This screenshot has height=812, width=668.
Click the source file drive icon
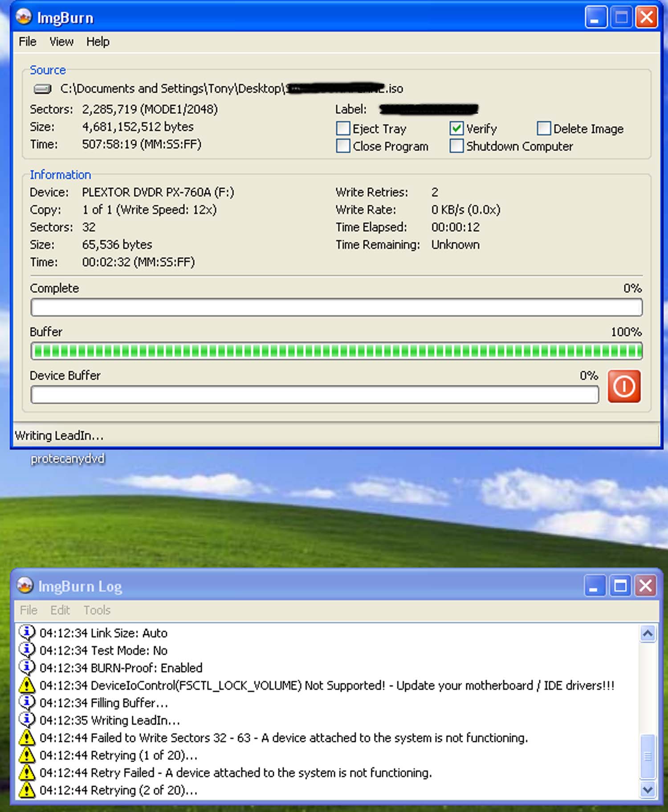click(x=42, y=89)
